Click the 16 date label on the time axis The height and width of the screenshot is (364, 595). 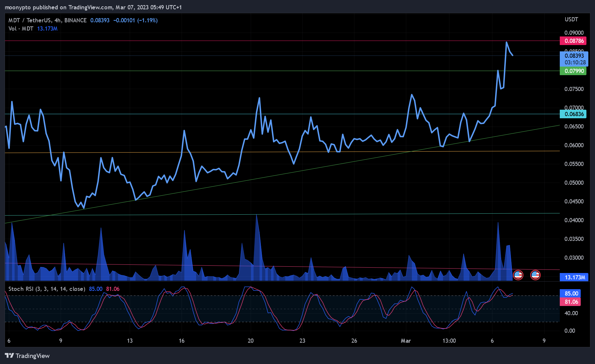(182, 341)
